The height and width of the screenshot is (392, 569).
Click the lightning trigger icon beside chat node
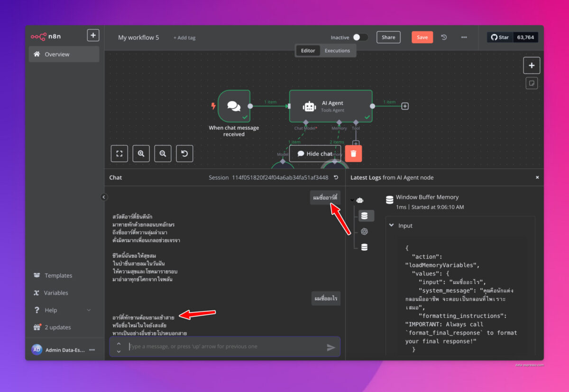pyautogui.click(x=213, y=106)
